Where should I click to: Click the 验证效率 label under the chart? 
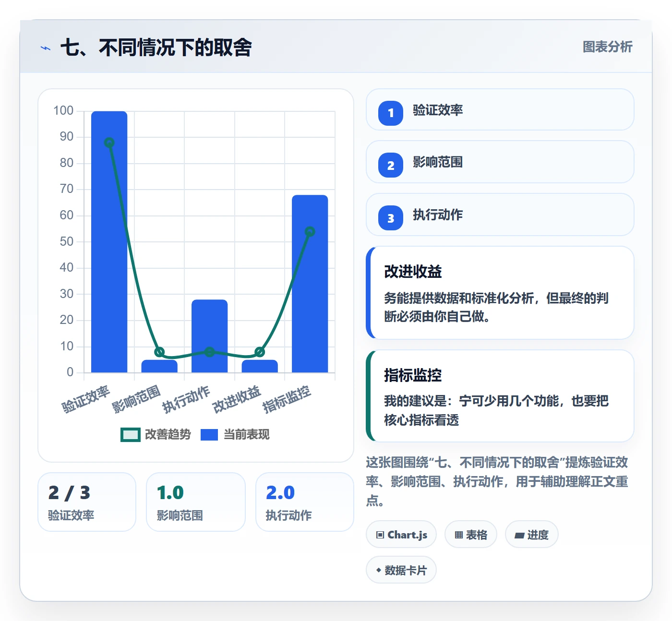(86, 399)
